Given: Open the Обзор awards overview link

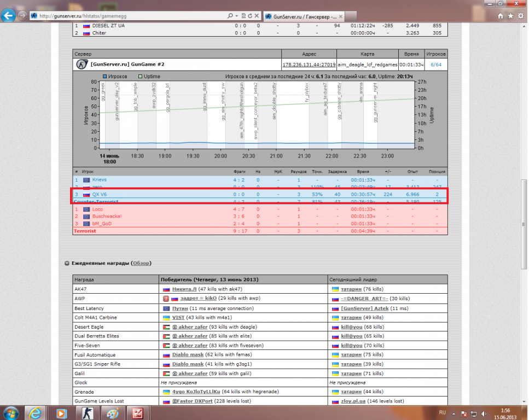Looking at the screenshot, I should [142, 263].
